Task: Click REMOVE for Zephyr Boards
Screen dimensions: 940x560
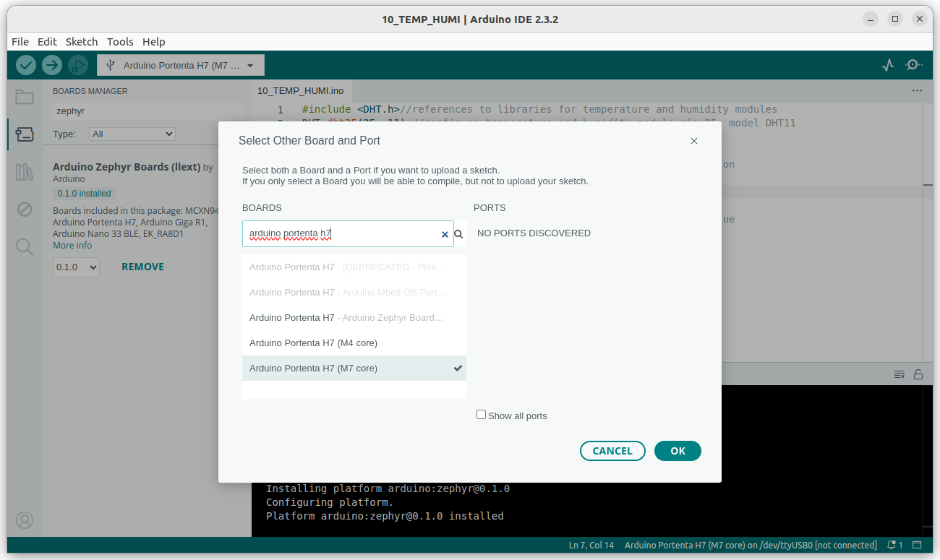Action: (x=142, y=267)
